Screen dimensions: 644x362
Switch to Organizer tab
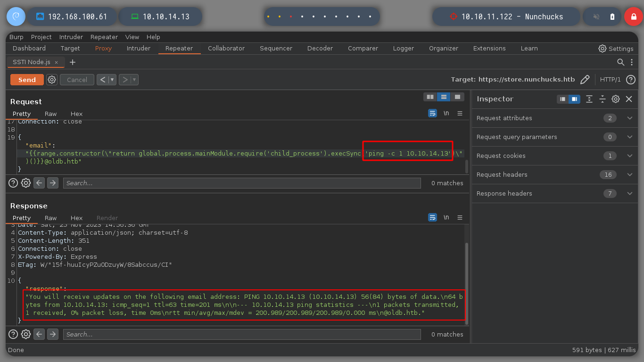(444, 48)
